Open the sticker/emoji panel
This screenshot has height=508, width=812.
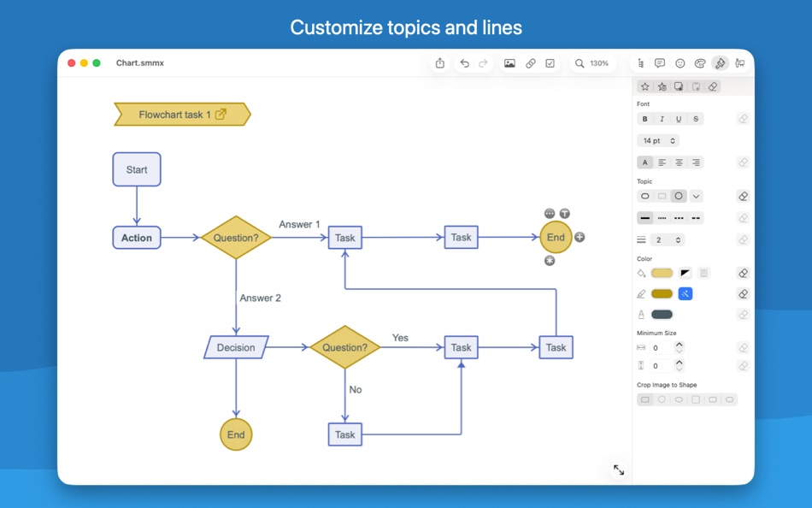click(x=679, y=62)
